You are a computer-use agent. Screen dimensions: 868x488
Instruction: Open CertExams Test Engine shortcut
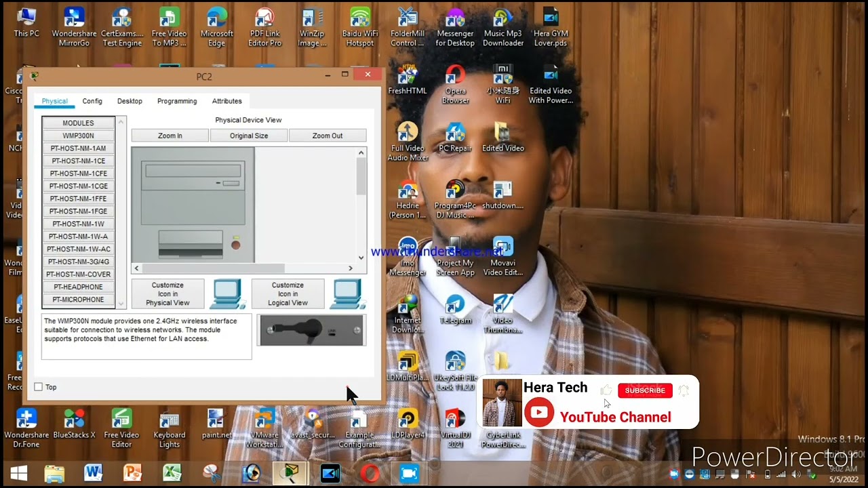(122, 27)
